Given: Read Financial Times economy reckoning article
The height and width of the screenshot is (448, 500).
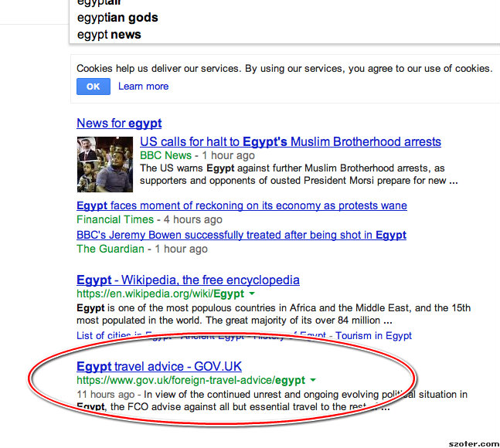Looking at the screenshot, I should [242, 205].
